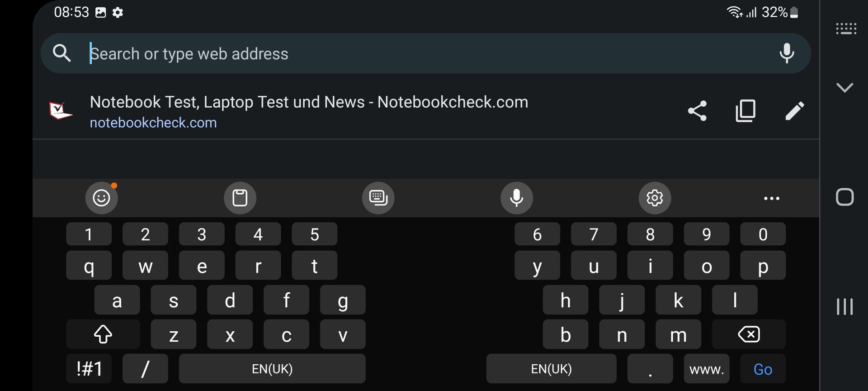Open keyboard switcher in navigation bar
The image size is (868, 391).
click(x=846, y=29)
